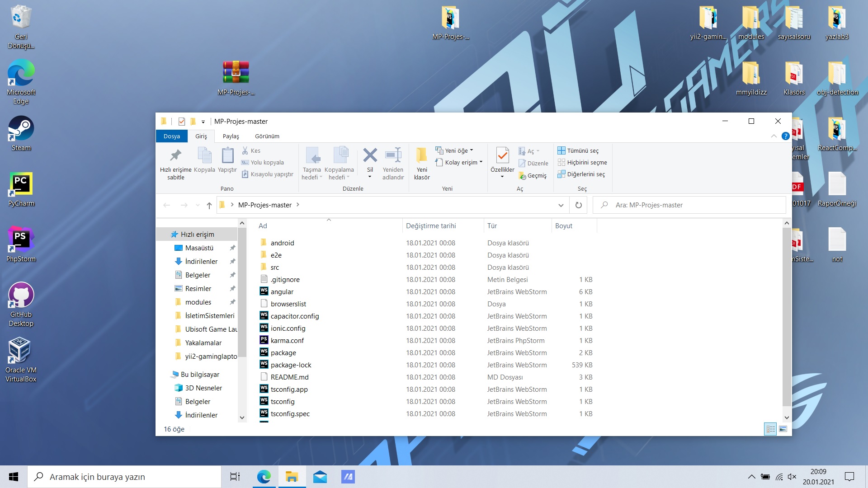
Task: Switch to details view in status bar
Action: coord(770,429)
